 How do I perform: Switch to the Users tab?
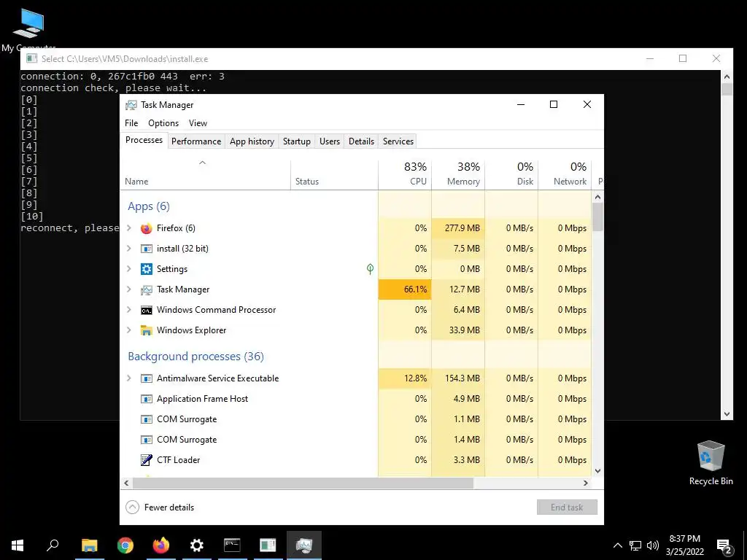click(330, 141)
